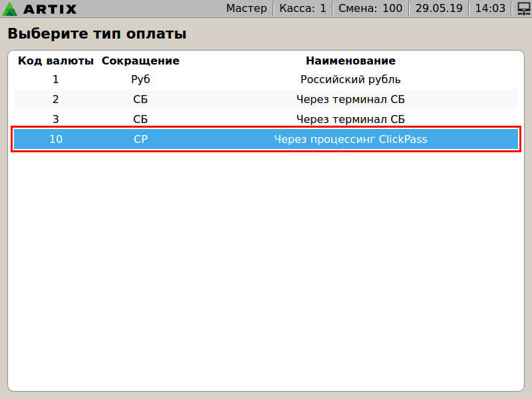Image resolution: width=532 pixels, height=399 pixels.
Task: Click currency code 10 cell
Action: coord(56,140)
